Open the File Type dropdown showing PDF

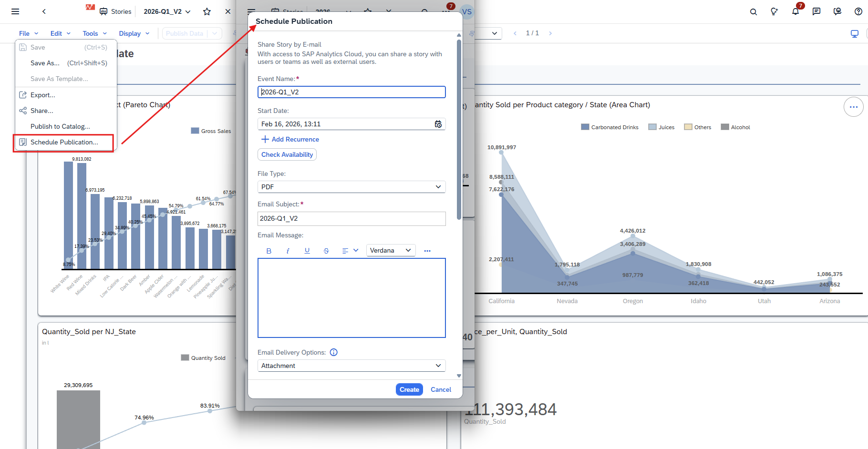pyautogui.click(x=351, y=187)
